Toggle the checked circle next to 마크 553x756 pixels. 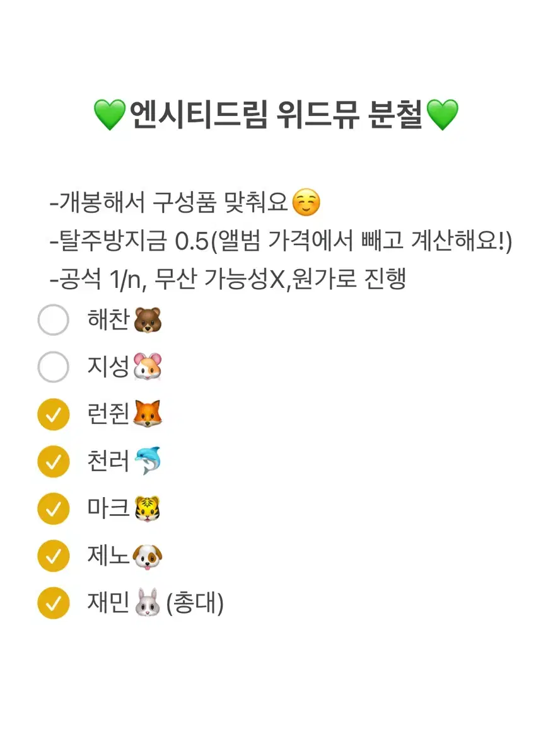pos(53,509)
